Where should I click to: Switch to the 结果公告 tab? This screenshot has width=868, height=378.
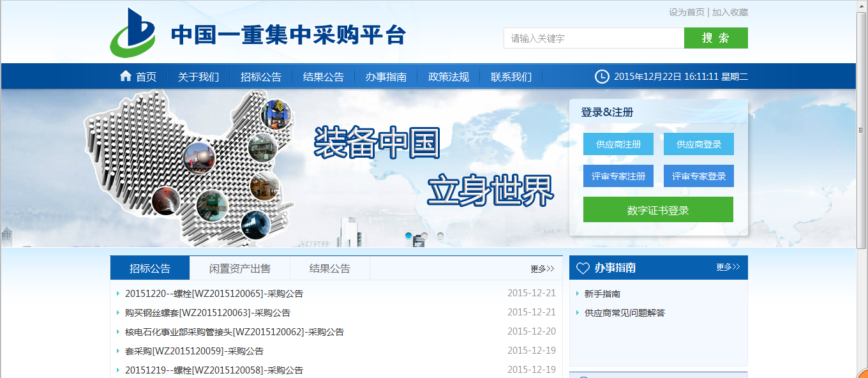point(329,268)
